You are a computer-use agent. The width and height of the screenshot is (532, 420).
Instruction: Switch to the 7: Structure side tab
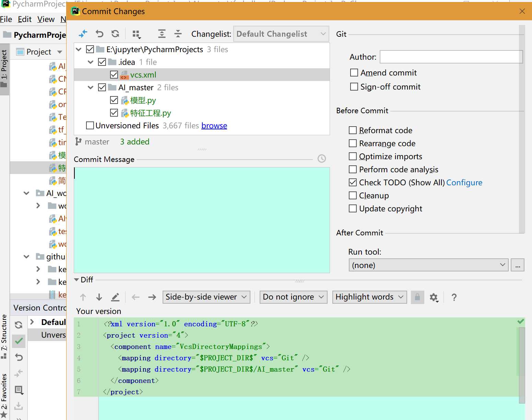click(x=4, y=336)
